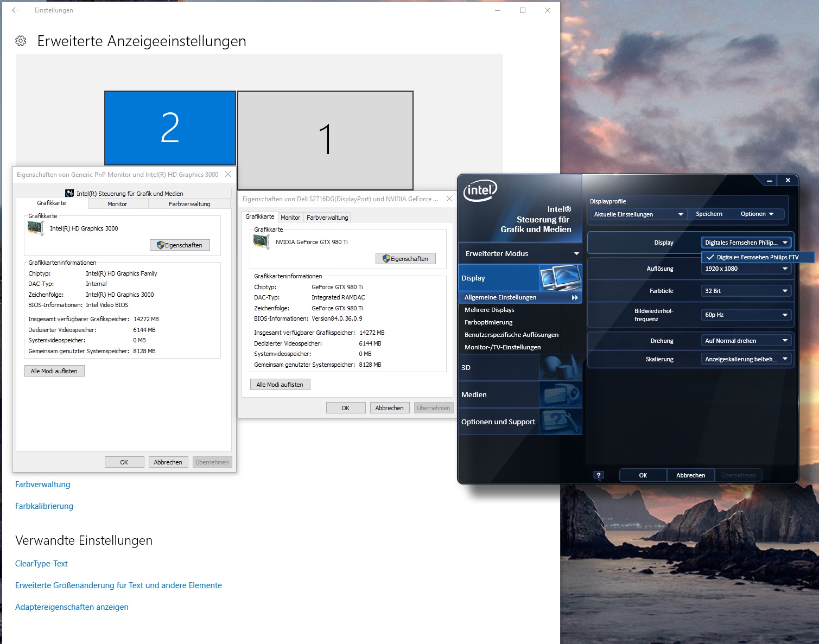819x644 pixels.
Task: Click the Settings back arrow
Action: pyautogui.click(x=15, y=10)
